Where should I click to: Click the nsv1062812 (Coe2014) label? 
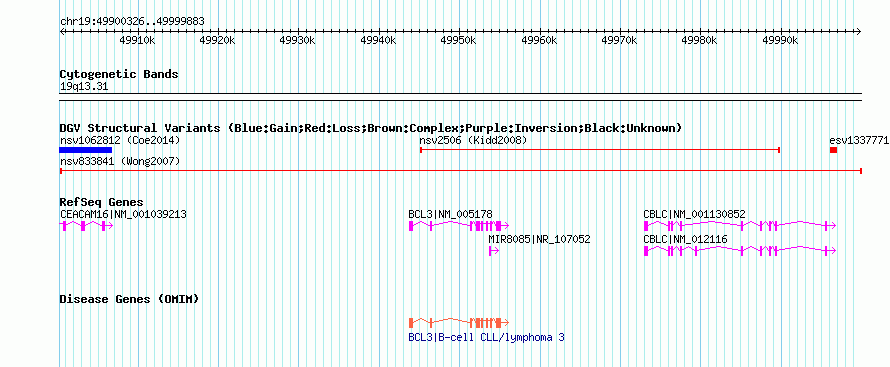tap(120, 140)
